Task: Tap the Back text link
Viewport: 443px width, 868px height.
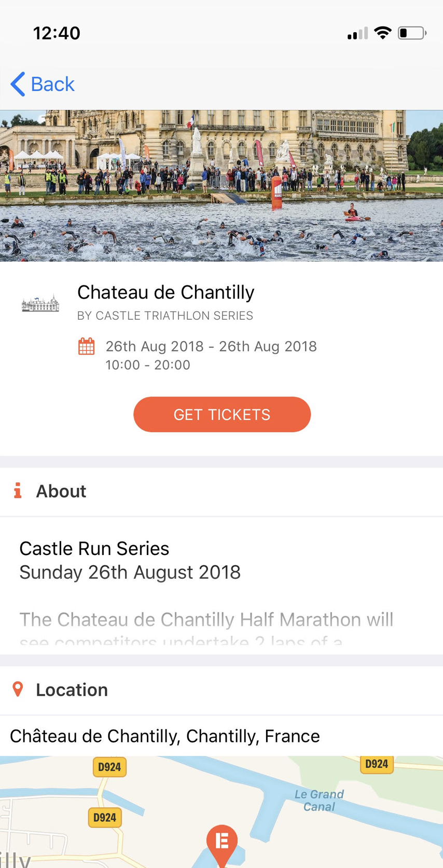Action: pyautogui.click(x=52, y=84)
